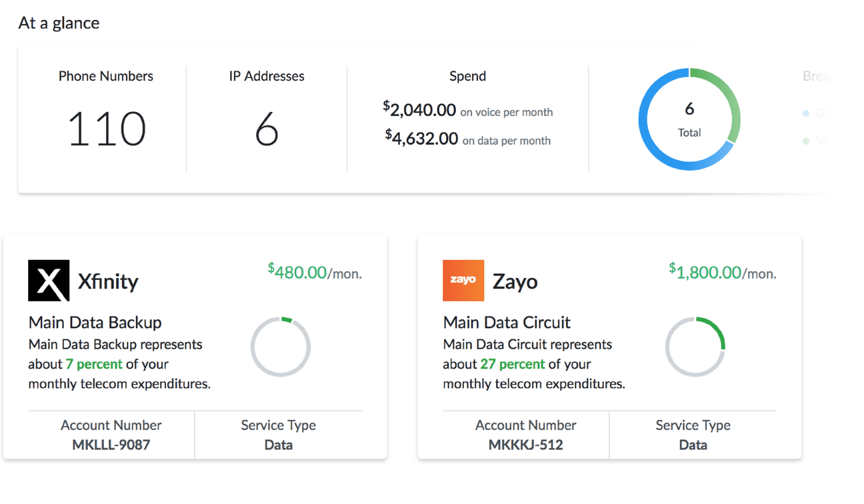The width and height of the screenshot is (864, 504).
Task: Select the green segment of the donut chart
Action: pos(731,101)
